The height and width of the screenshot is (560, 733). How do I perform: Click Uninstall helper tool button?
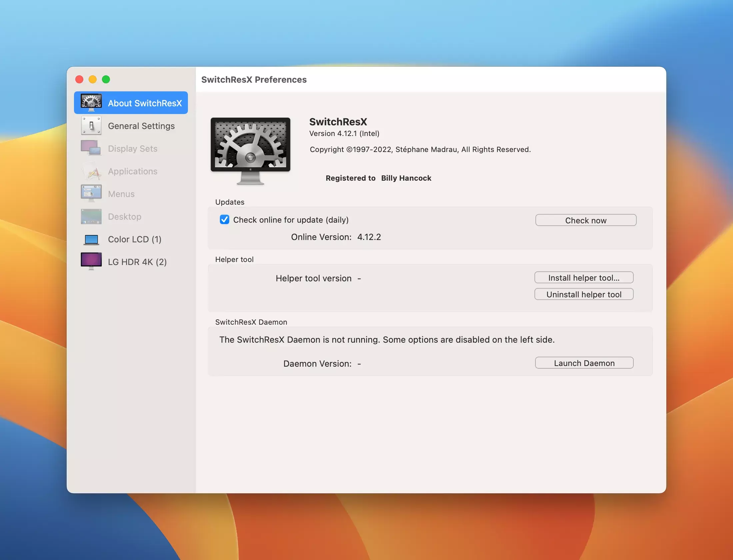tap(584, 294)
